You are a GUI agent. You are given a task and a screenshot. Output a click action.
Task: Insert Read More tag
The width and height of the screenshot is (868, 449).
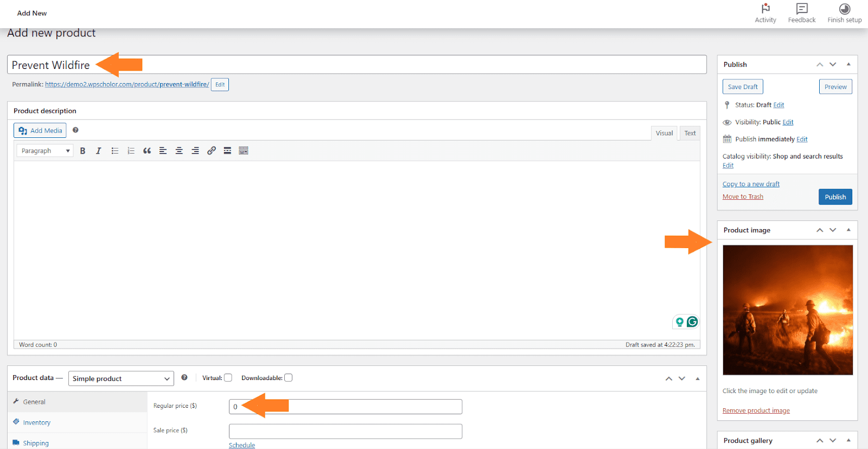click(x=227, y=151)
